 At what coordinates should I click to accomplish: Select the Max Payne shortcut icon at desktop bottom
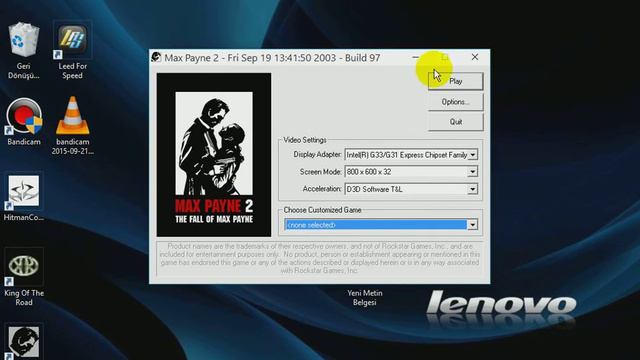(x=24, y=342)
